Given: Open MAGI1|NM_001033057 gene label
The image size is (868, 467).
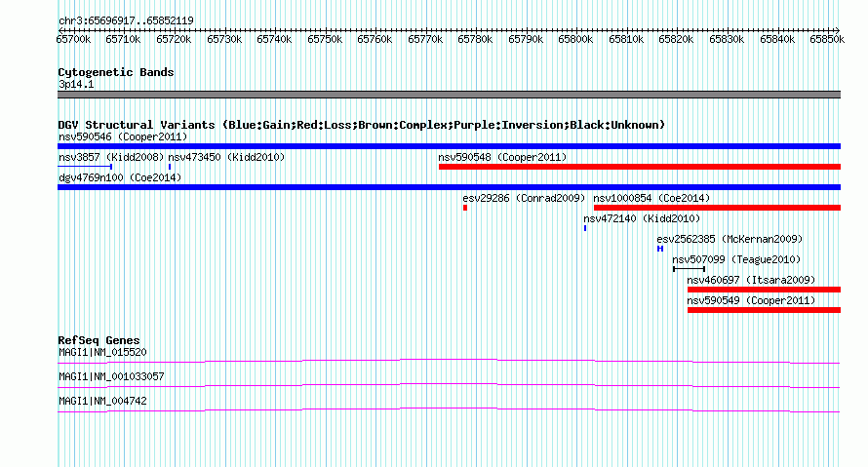Looking at the screenshot, I should [111, 376].
